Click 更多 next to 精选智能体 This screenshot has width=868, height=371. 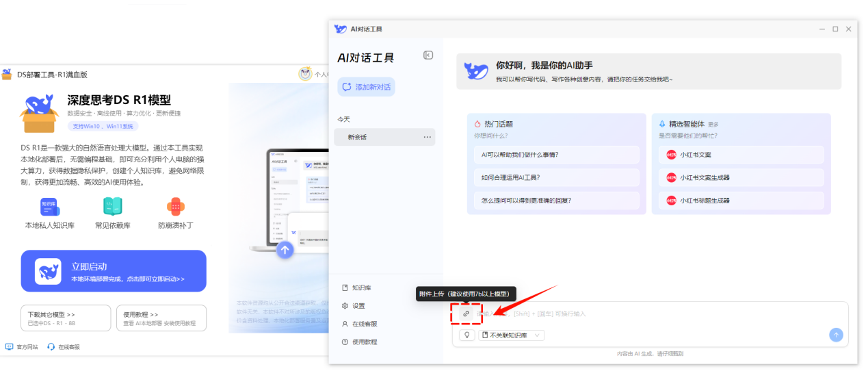[x=713, y=125]
